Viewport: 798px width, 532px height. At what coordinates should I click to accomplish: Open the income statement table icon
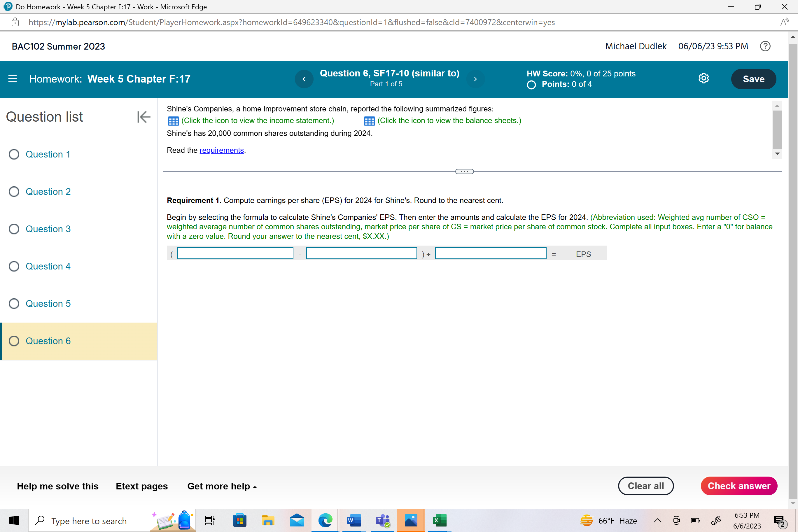[x=173, y=121]
